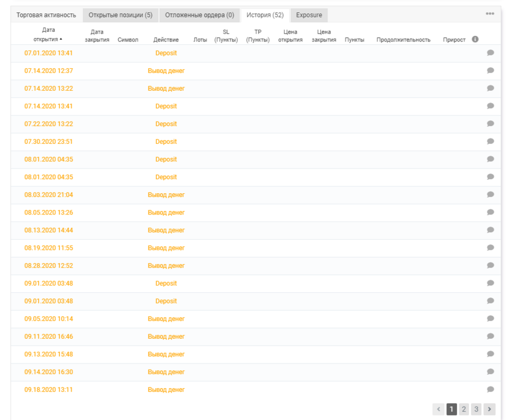Go to page 3
Screen dimensions: 507x420
click(476, 409)
